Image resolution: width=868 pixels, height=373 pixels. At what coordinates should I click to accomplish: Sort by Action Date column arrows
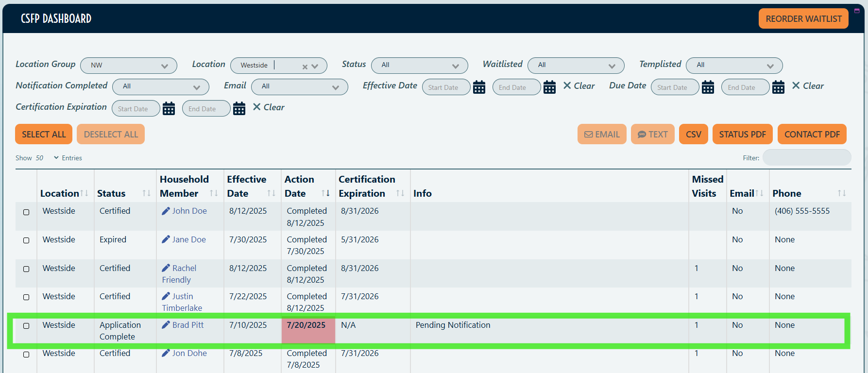[325, 193]
